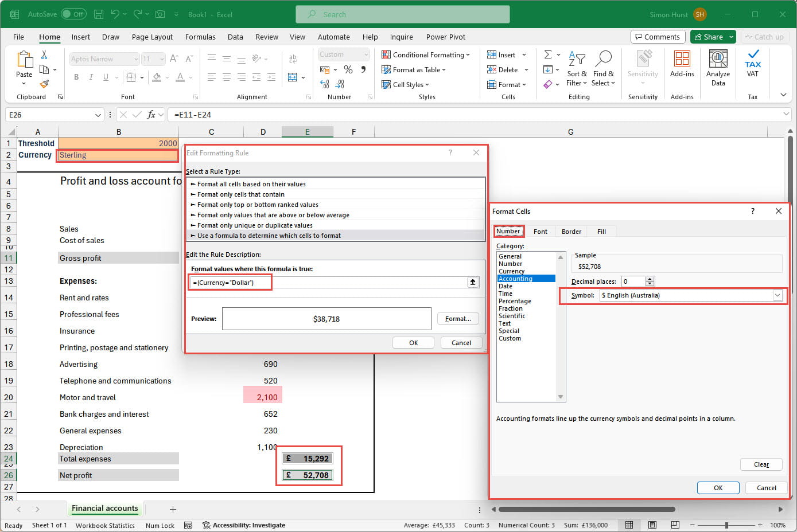Viewport: 797px width, 532px height.
Task: Adjust the zoom slider in status bar
Action: tap(726, 525)
